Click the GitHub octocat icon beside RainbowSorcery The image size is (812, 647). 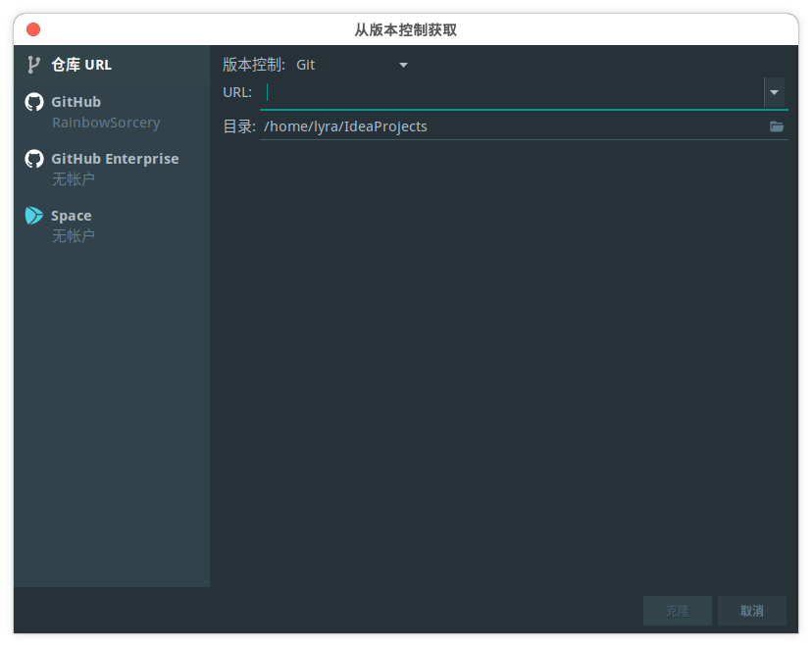click(34, 102)
